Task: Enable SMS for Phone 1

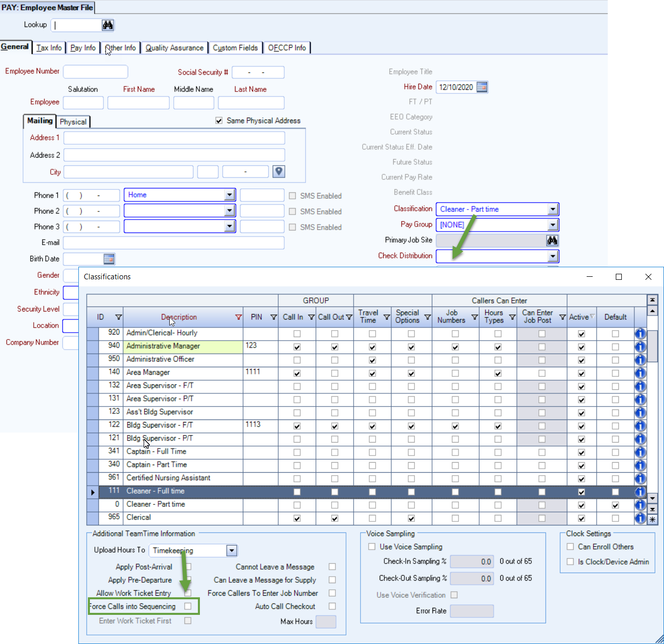Action: tap(292, 196)
